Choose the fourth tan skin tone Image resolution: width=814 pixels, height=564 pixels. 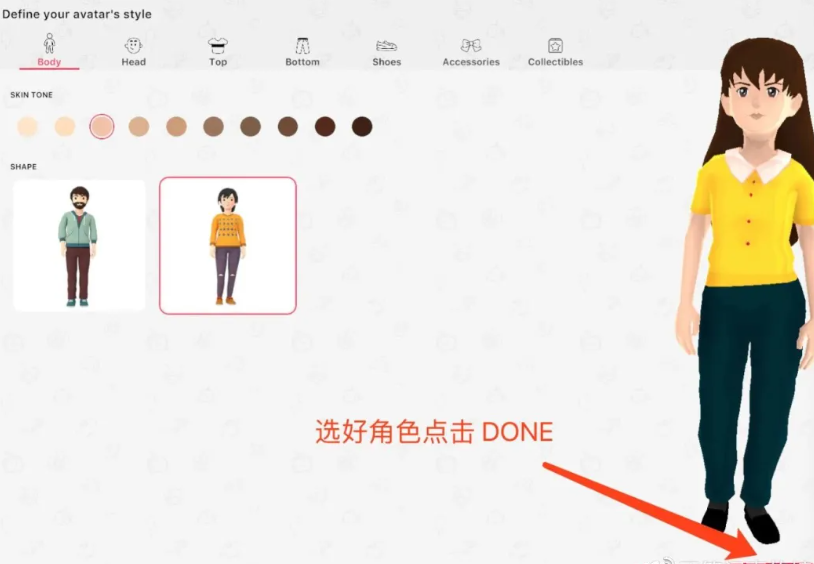pyautogui.click(x=139, y=126)
